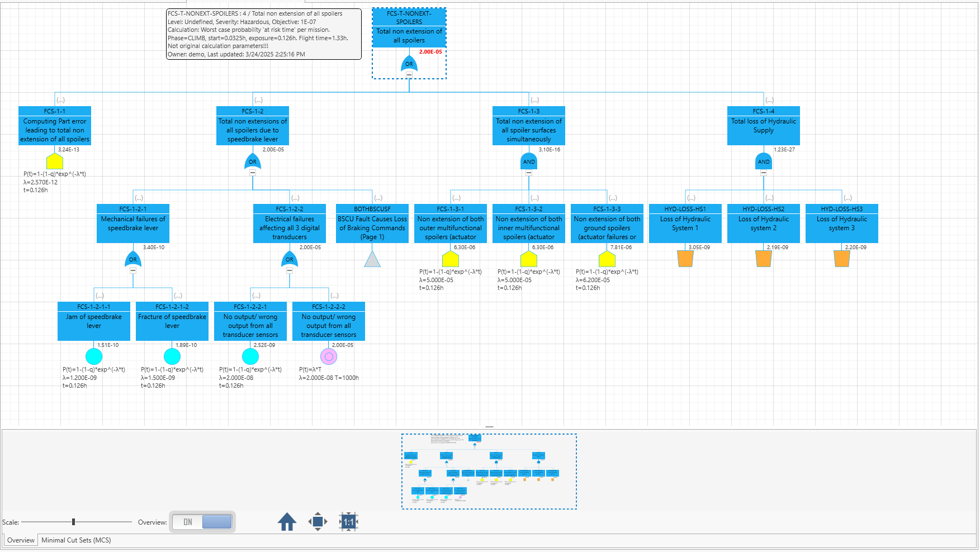Click the 1:1 zoom icon
The image size is (980, 552).
click(x=348, y=522)
